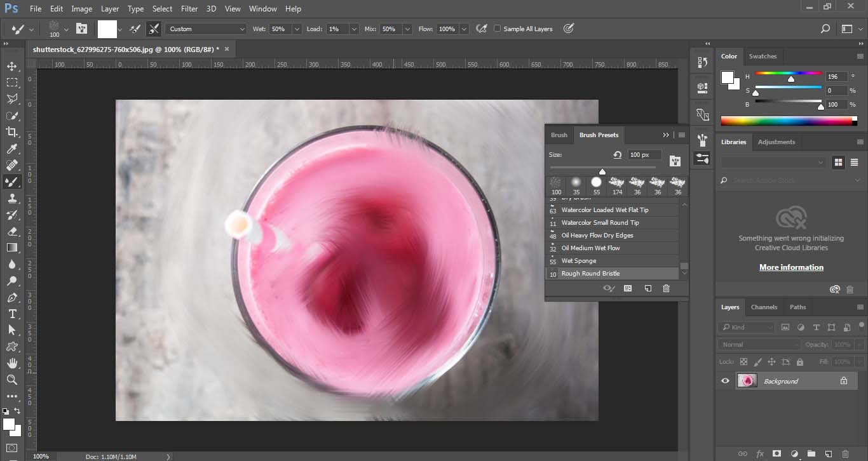
Task: Switch to the Swatches tab
Action: 763,56
